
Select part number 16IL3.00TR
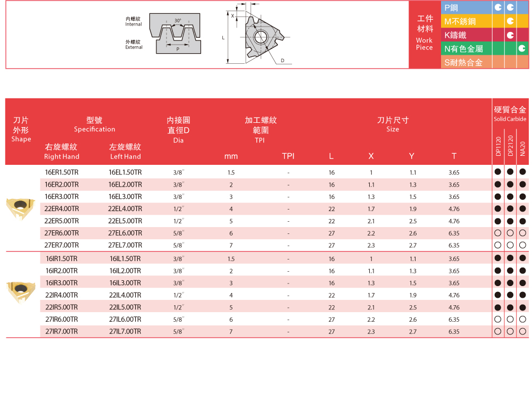125,283
